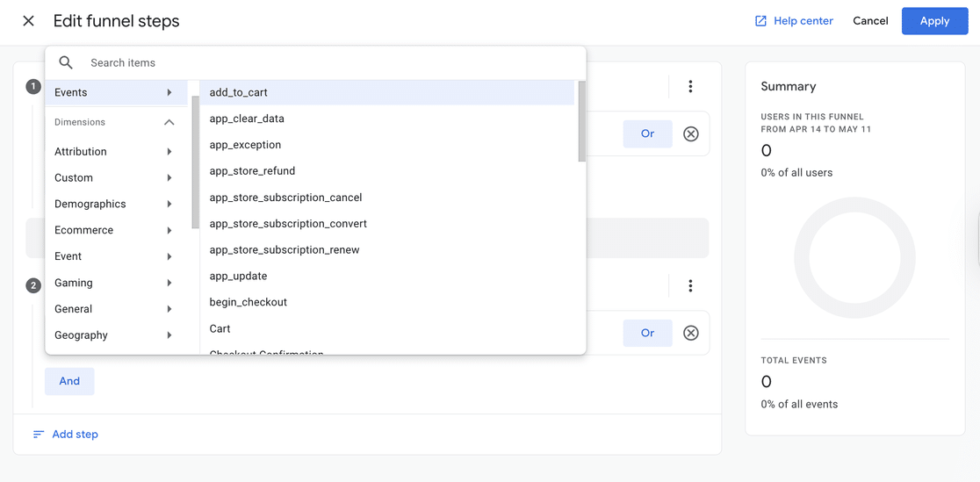Select the app_store_subscription_renew event
The image size is (980, 482).
coord(387,250)
